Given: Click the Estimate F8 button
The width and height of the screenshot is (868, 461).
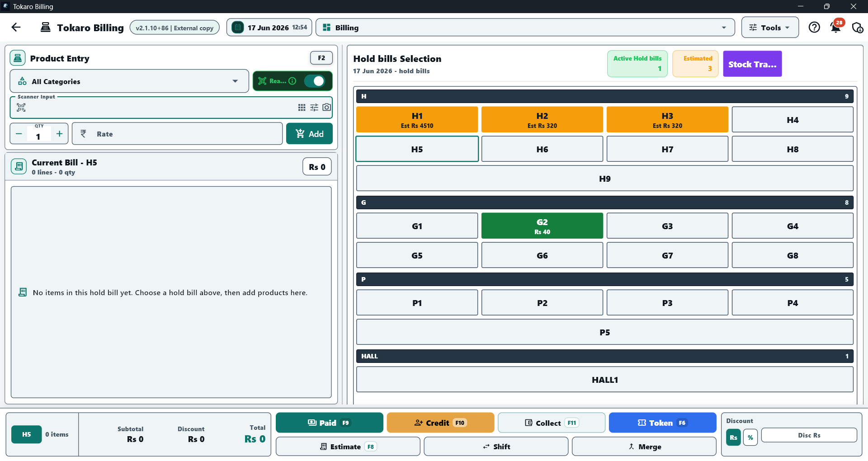Looking at the screenshot, I should (x=348, y=447).
